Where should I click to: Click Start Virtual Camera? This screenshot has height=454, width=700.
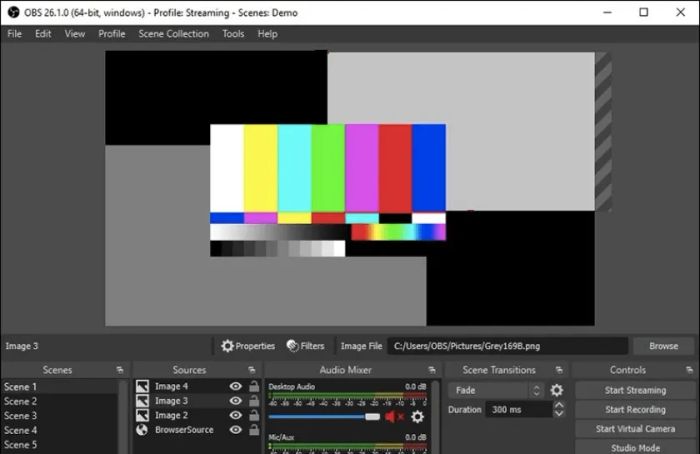pos(635,429)
